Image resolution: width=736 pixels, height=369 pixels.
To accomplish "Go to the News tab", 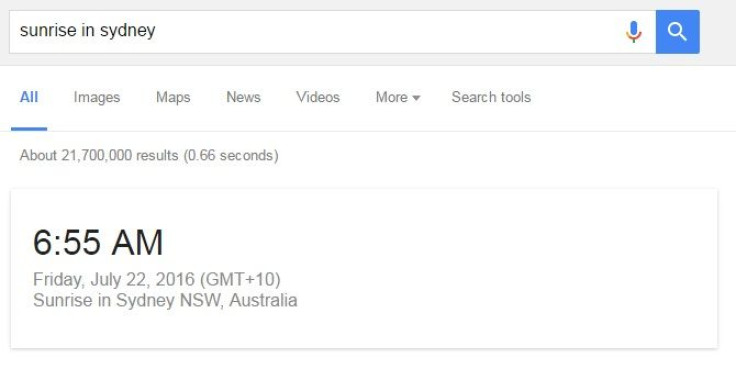I will (x=243, y=97).
